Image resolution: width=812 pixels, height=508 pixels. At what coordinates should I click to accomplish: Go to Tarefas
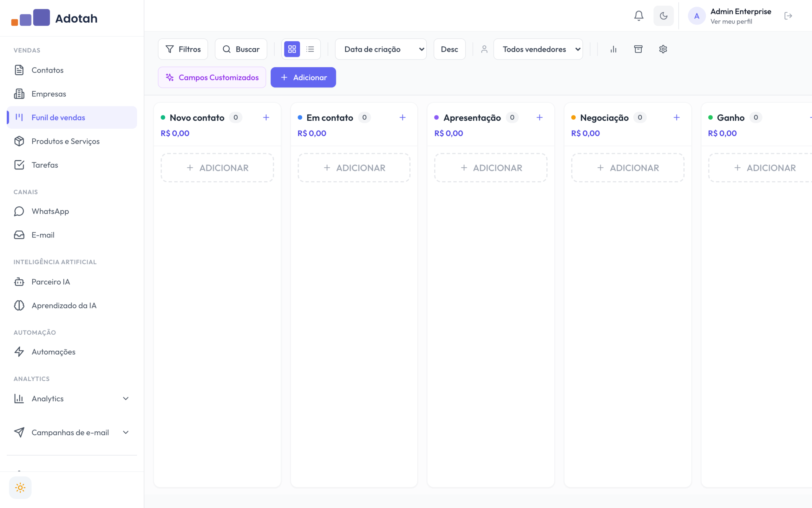(72, 165)
